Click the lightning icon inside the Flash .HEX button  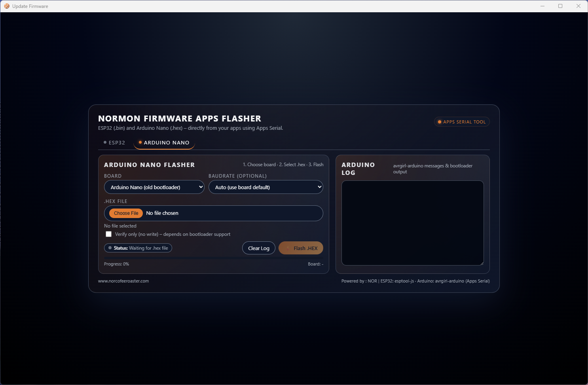tap(288, 248)
